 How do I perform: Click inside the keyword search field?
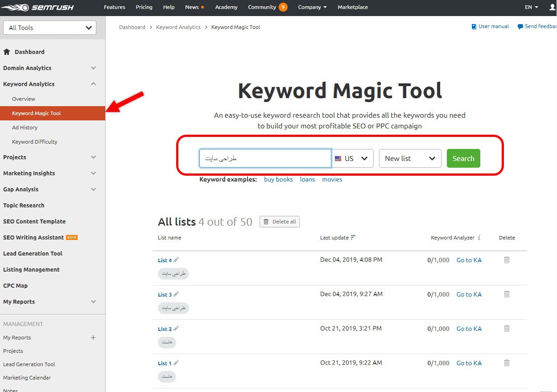(265, 158)
